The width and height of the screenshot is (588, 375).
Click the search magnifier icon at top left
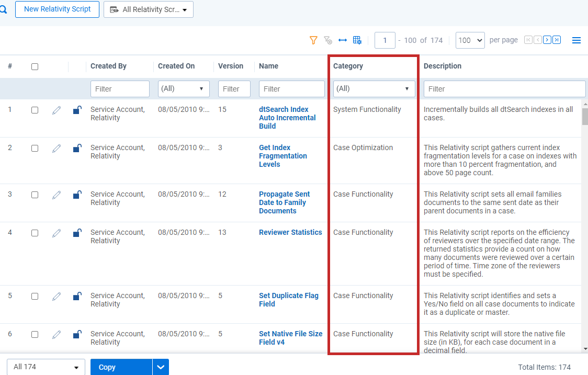click(x=3, y=9)
